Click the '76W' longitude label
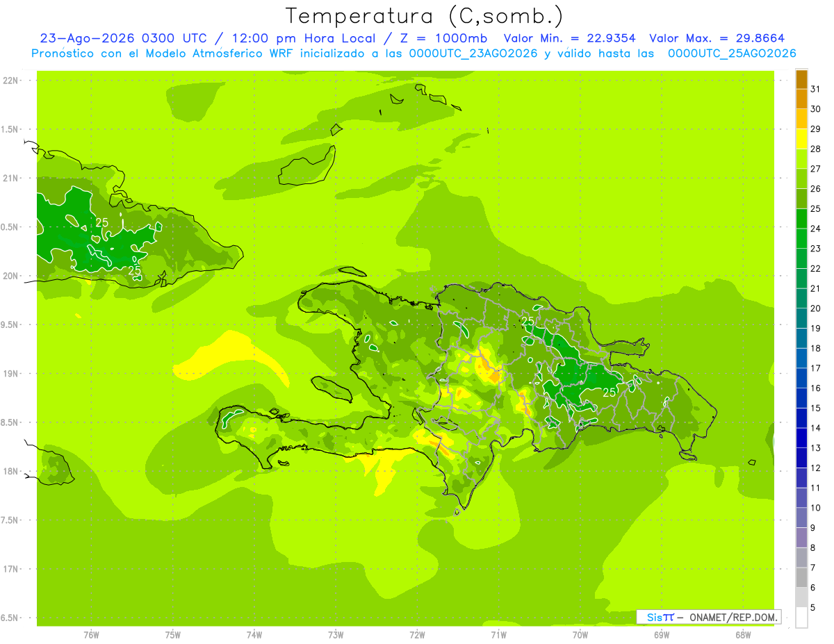The height and width of the screenshot is (644, 834). (x=91, y=634)
